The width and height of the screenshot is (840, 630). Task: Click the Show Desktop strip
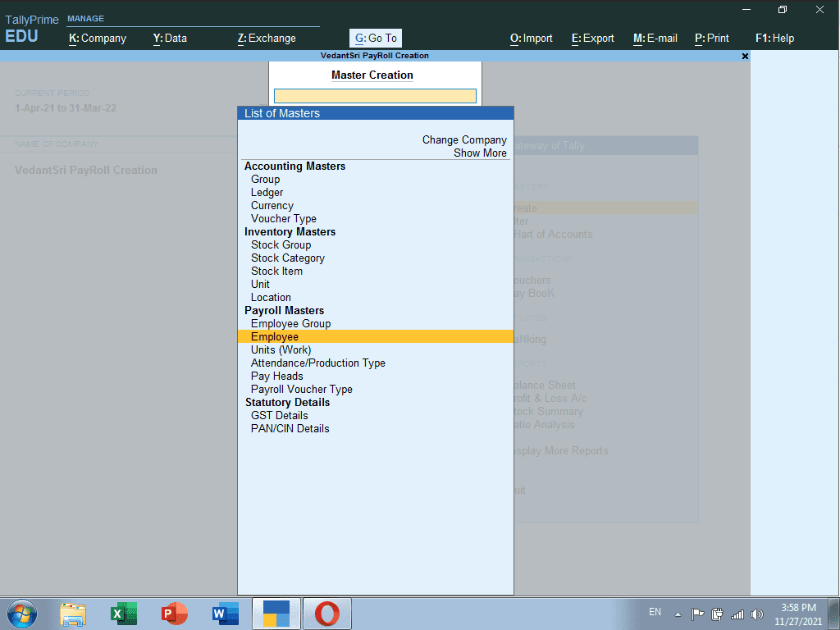click(x=834, y=614)
